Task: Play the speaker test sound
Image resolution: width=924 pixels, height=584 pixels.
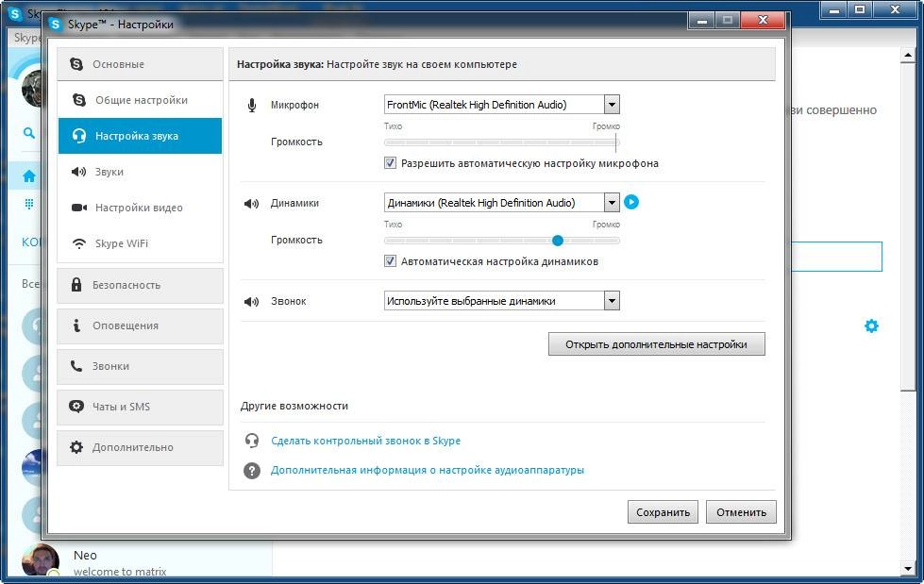Action: point(631,202)
